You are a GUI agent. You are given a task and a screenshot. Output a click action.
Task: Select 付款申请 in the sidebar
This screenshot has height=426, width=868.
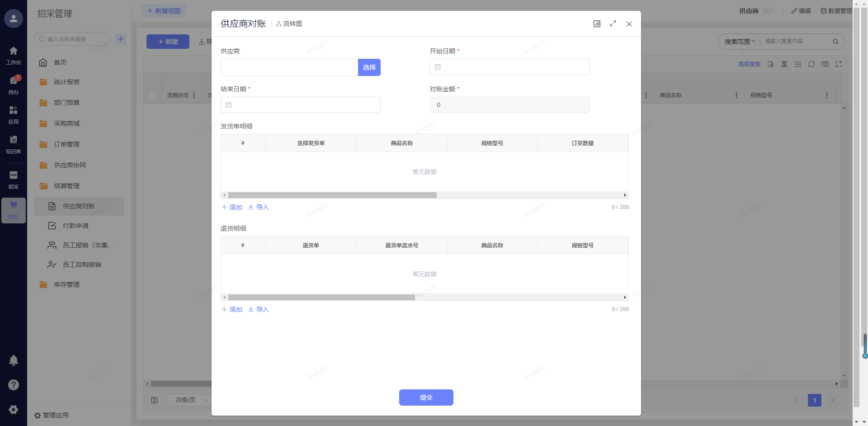[75, 226]
